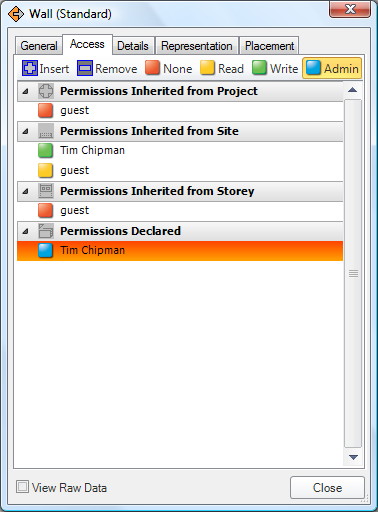
Task: Collapse the Permissions Declared group
Action: [25, 231]
